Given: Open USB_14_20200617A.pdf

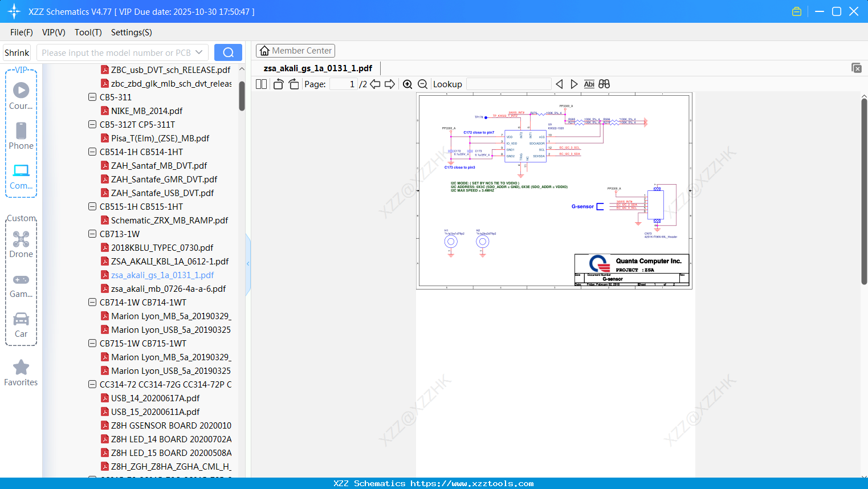Looking at the screenshot, I should (155, 398).
